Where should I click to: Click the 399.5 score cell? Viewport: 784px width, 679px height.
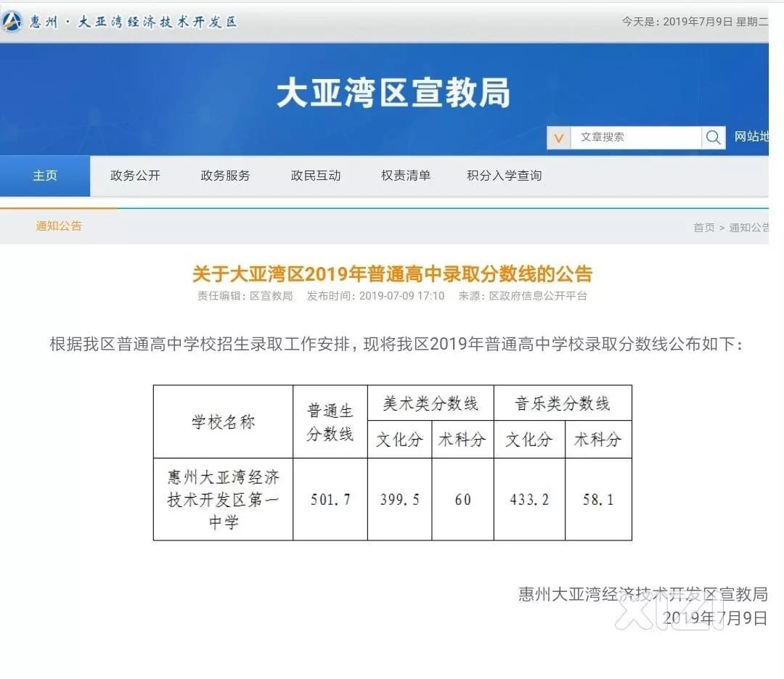pos(399,499)
